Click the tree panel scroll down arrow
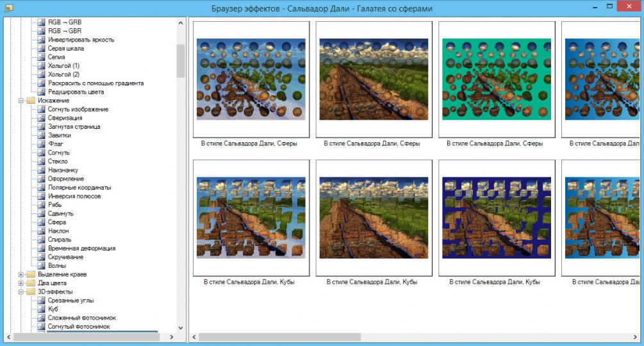Screen dimensions: 644x346 181,327
